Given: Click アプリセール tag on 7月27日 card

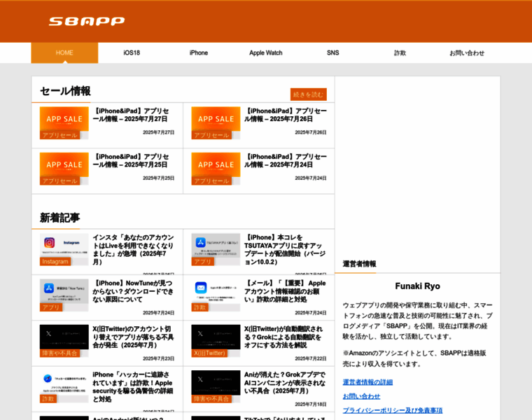Looking at the screenshot, I should [59, 135].
